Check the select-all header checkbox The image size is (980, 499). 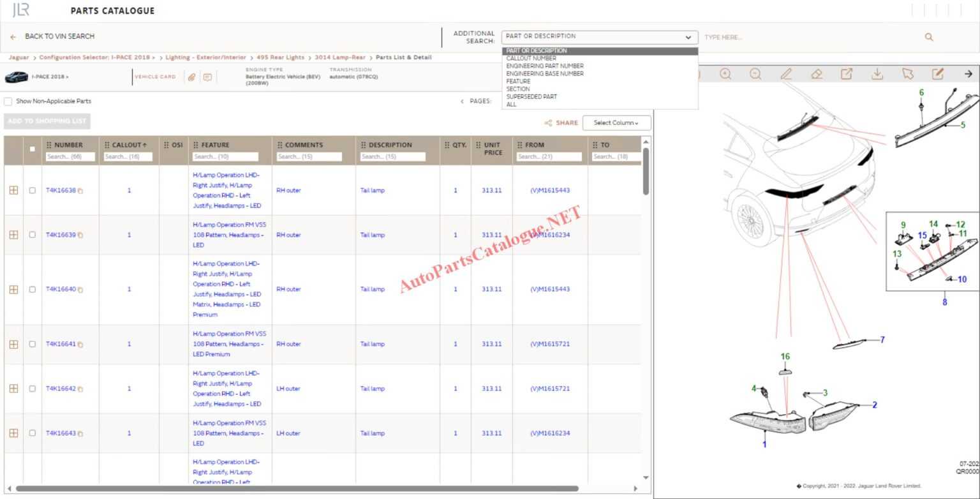(33, 149)
